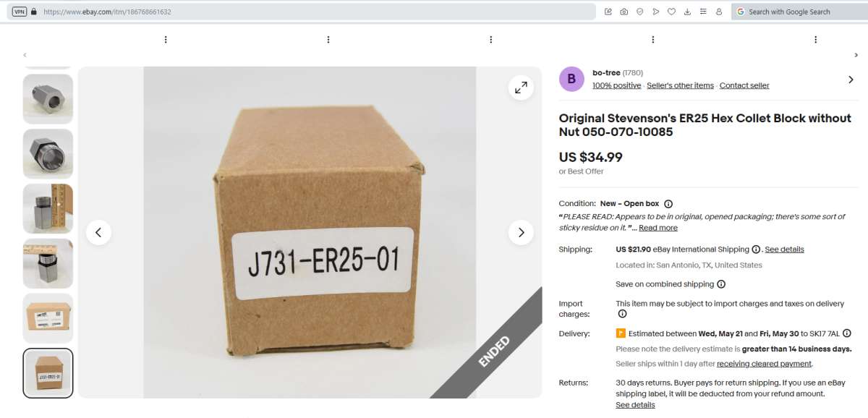Image resolution: width=868 pixels, height=418 pixels.
Task: Click the US $34.99 price text
Action: pyautogui.click(x=590, y=157)
